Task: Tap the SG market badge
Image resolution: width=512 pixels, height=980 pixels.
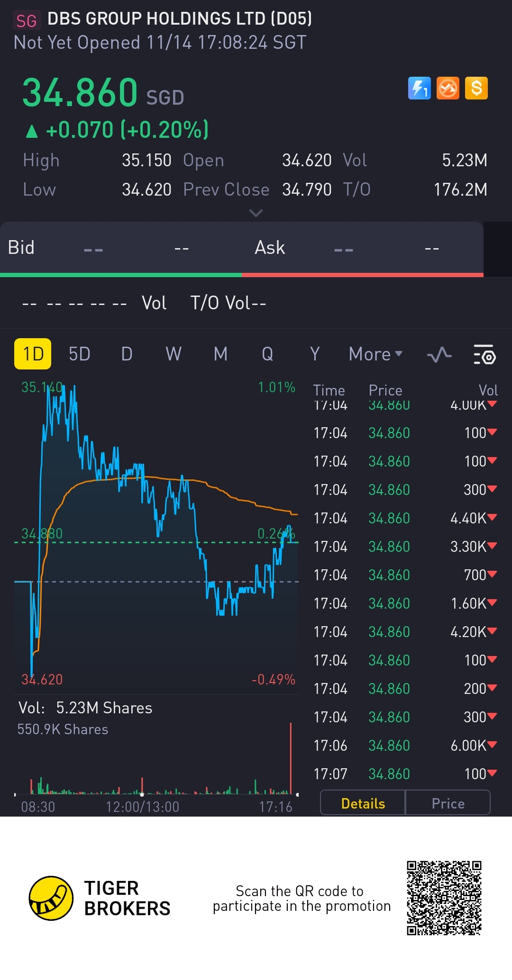Action: (x=27, y=20)
